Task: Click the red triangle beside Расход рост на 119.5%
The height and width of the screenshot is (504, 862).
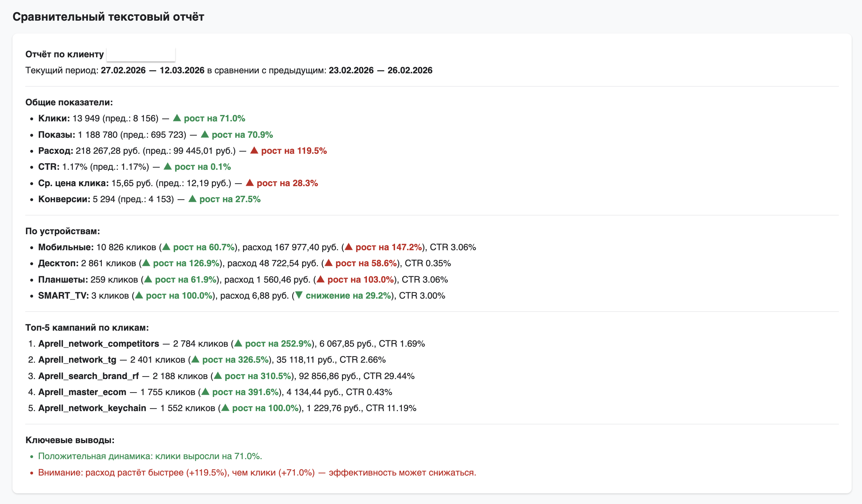Action: point(254,150)
